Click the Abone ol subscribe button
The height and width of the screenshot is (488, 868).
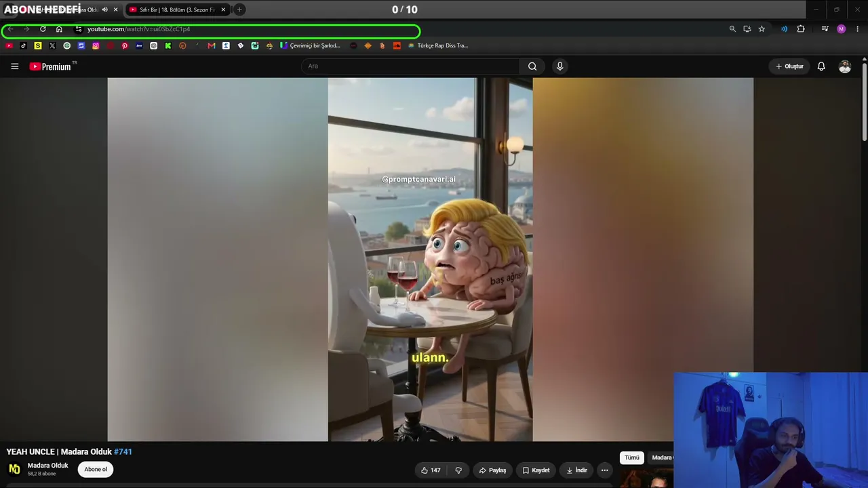[x=96, y=469]
